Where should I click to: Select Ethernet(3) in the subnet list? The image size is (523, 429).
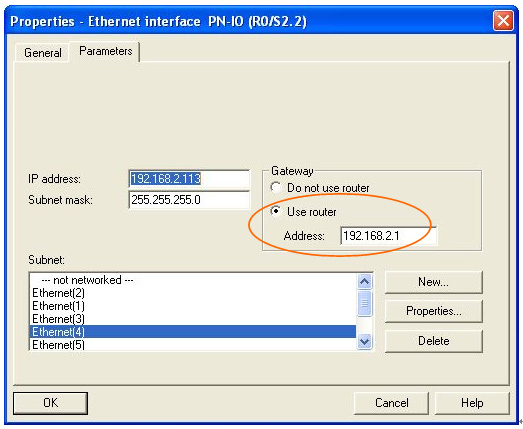(193, 319)
